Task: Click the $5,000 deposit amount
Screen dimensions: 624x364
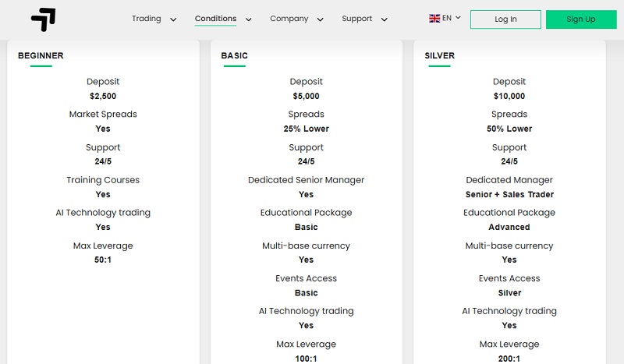Action: pos(306,96)
